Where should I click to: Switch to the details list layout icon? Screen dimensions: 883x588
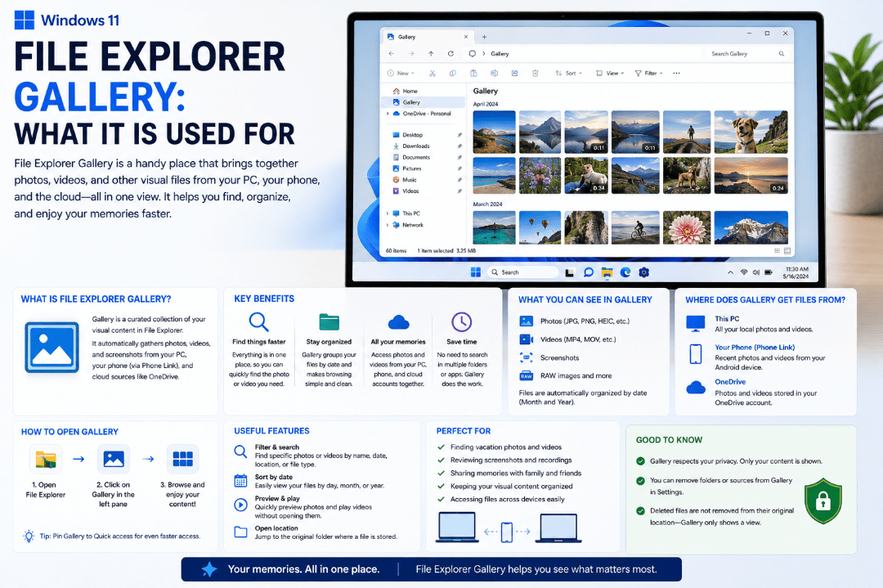[778, 250]
